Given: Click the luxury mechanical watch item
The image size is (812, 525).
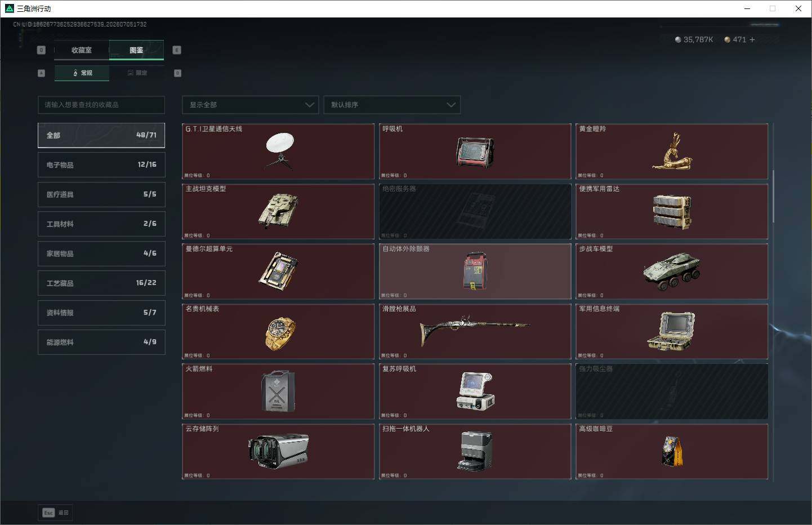Looking at the screenshot, I should point(278,332).
